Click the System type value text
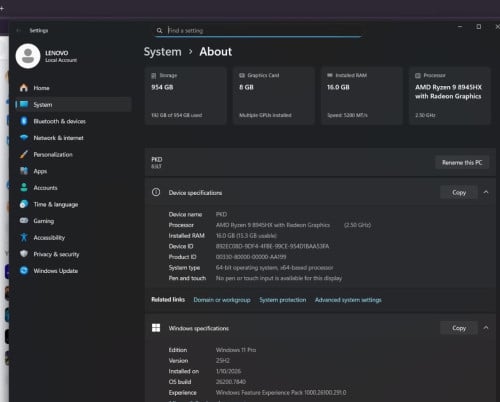The width and height of the screenshot is (500, 402). pyautogui.click(x=275, y=267)
